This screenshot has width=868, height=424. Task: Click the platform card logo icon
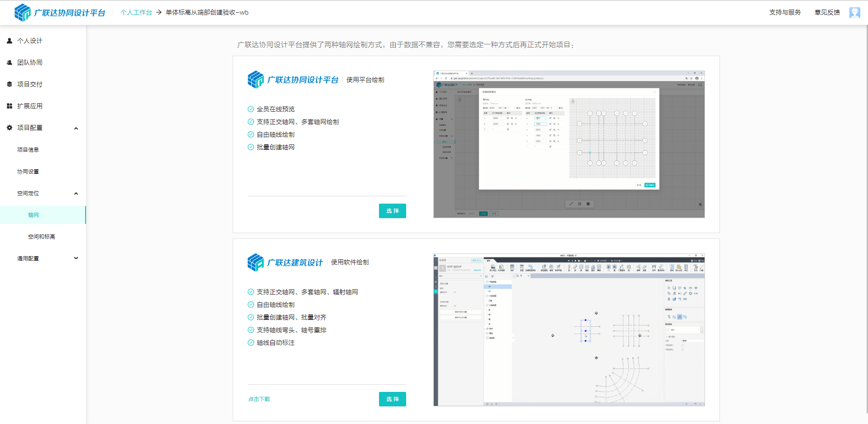pos(256,80)
